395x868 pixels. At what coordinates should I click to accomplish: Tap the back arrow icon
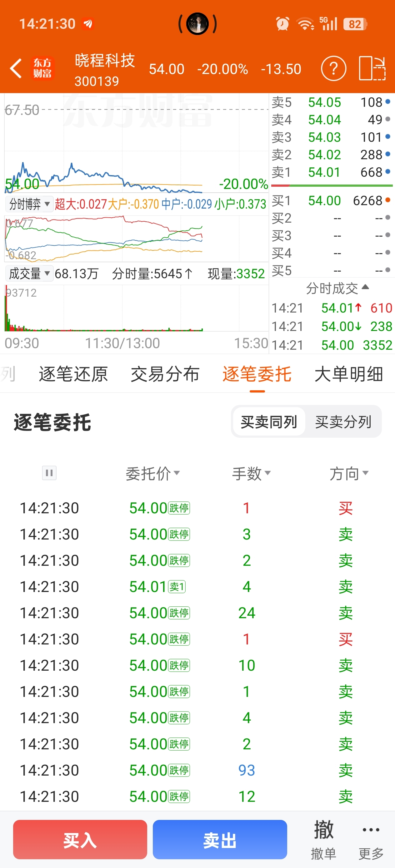16,68
